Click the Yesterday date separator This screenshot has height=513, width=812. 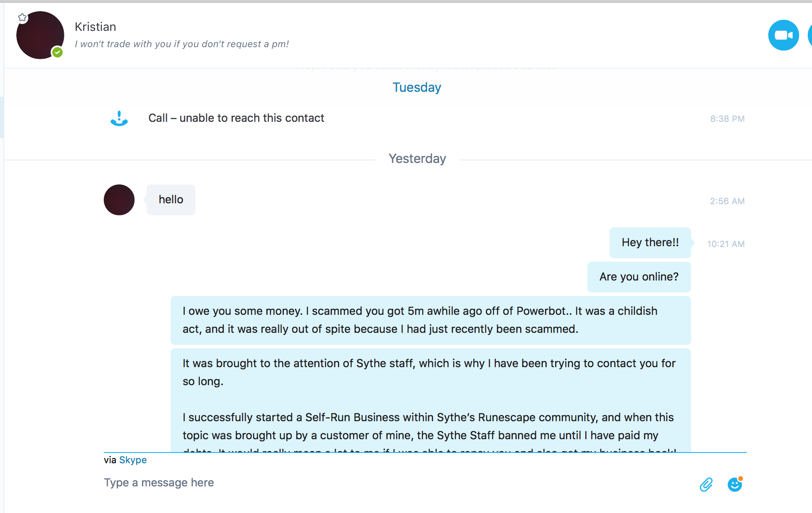pos(417,159)
